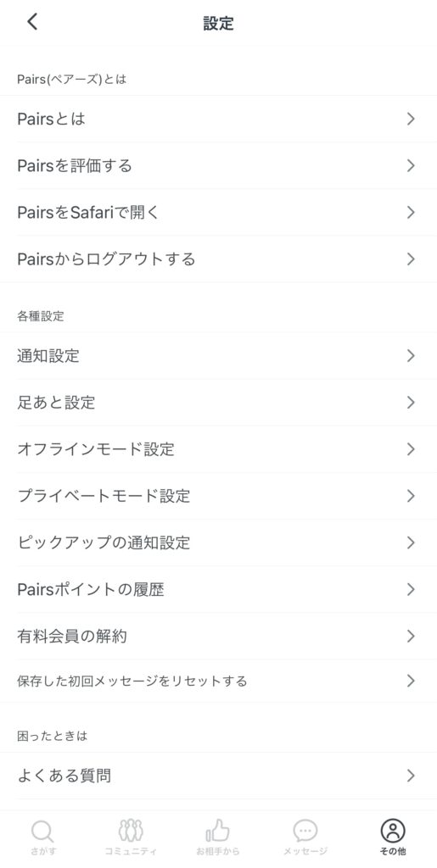This screenshot has height=868, width=437.
Task: Expand chevron next to Pairsとは
Action: 411,119
